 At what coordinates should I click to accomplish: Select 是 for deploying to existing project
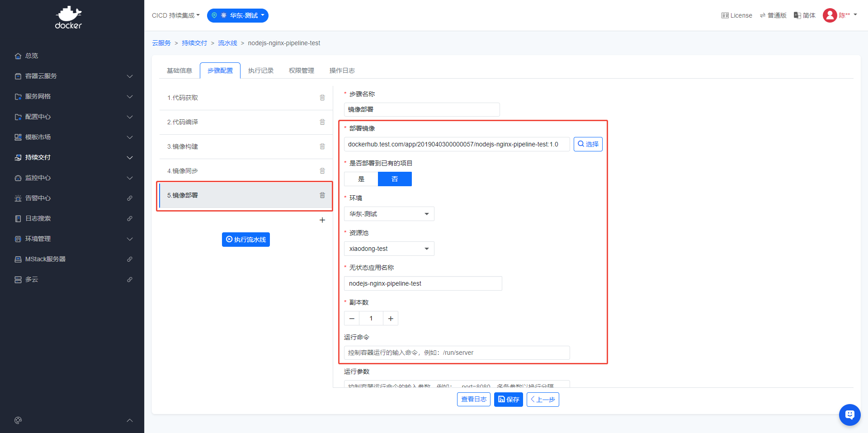click(361, 179)
